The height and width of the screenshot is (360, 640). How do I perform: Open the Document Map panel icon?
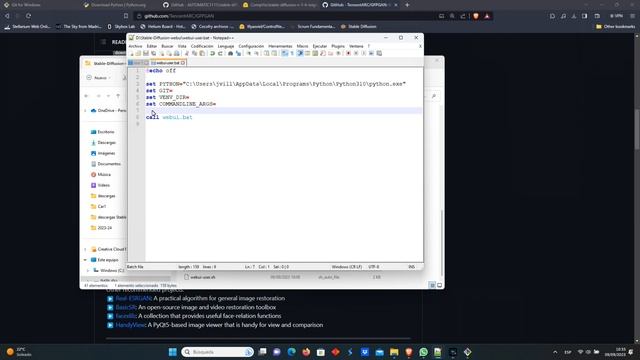tap(315, 53)
